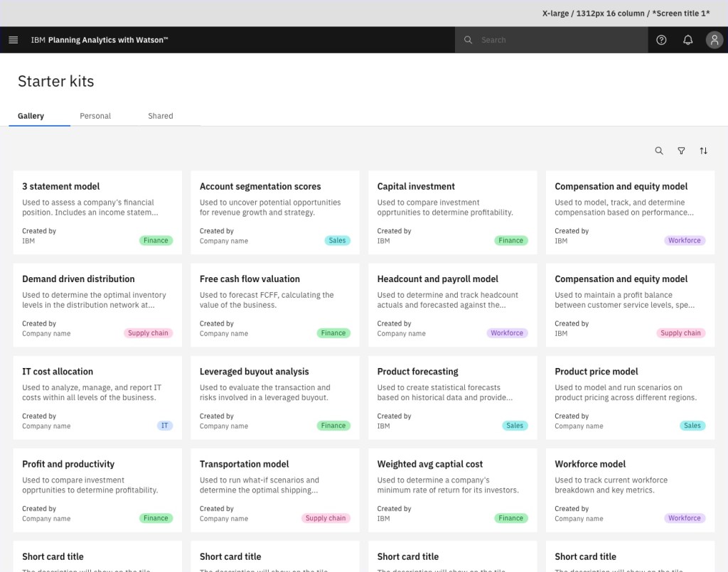Image resolution: width=728 pixels, height=572 pixels.
Task: Click the Sales tag on Account segmentation scores
Action: (337, 240)
